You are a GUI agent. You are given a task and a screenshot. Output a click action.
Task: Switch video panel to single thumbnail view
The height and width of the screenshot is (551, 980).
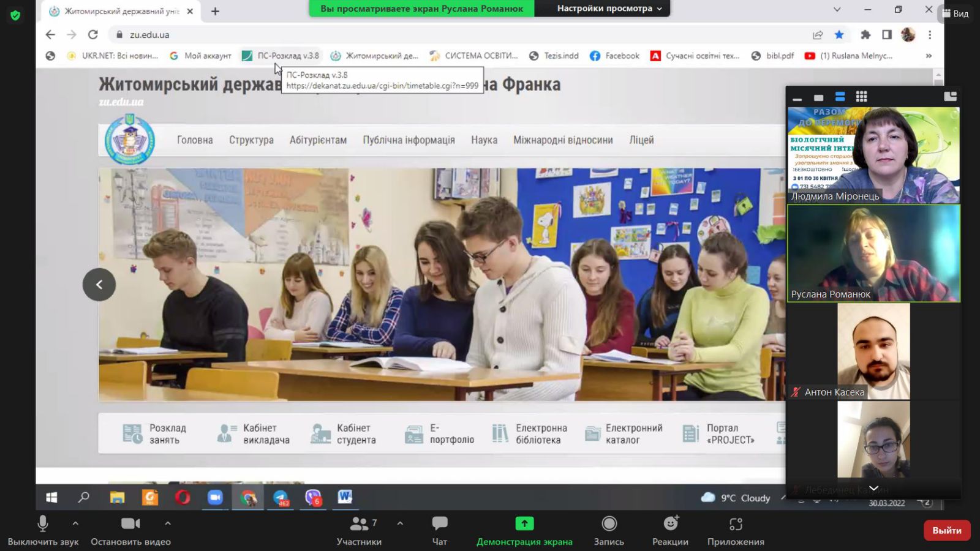pos(818,97)
